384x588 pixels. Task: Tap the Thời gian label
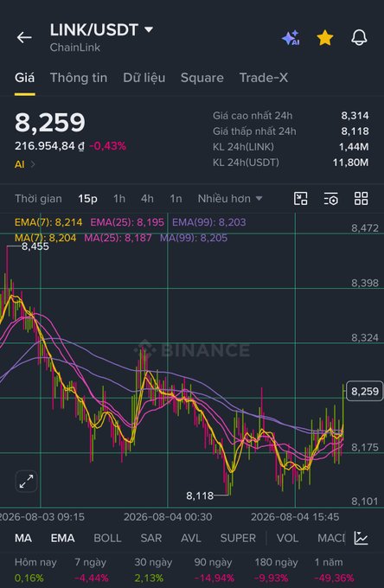tap(38, 198)
